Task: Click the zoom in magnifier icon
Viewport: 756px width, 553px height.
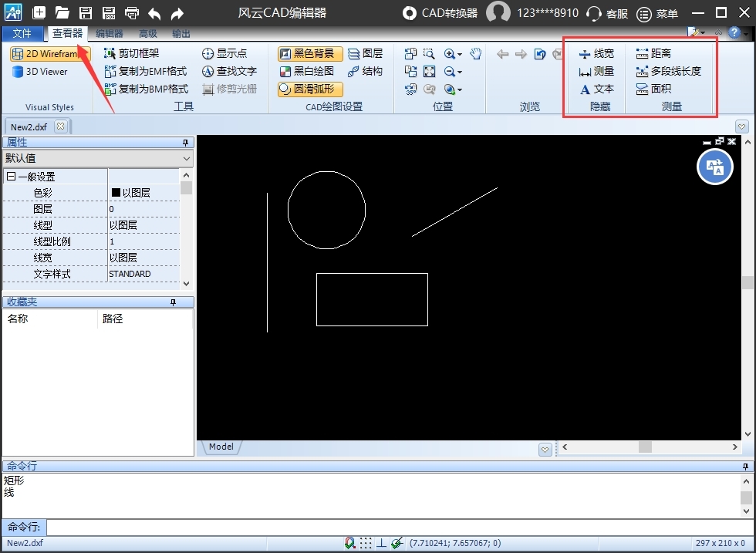Action: pyautogui.click(x=449, y=53)
